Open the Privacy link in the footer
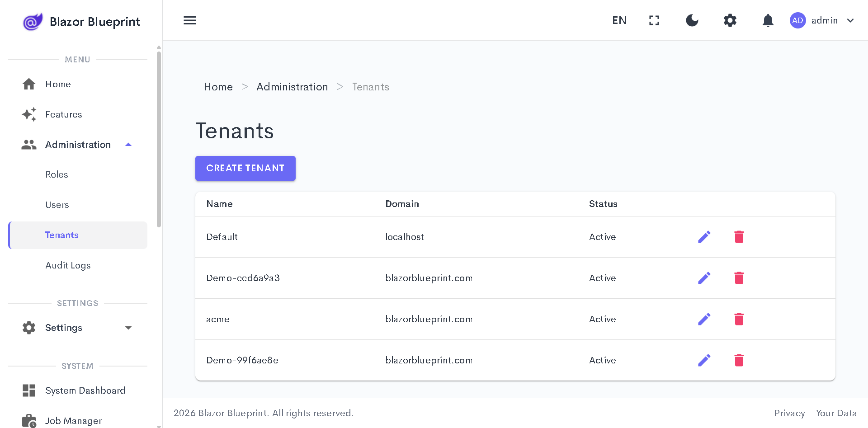Viewport: 868px width, 428px height. coord(789,413)
